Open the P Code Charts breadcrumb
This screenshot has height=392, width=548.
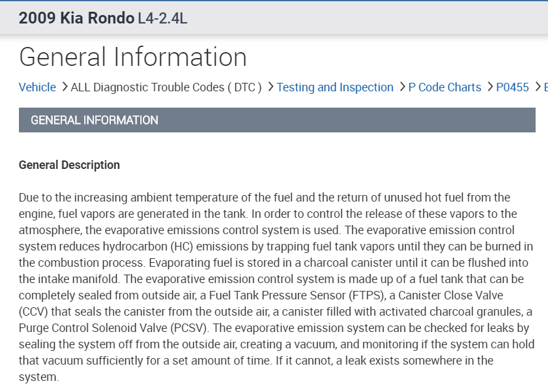444,87
